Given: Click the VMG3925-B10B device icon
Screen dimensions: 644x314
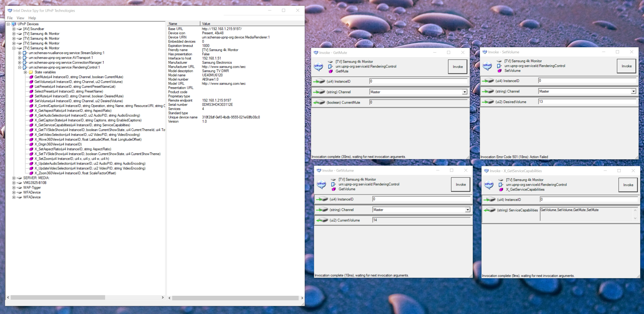Looking at the screenshot, I should click(x=19, y=183).
